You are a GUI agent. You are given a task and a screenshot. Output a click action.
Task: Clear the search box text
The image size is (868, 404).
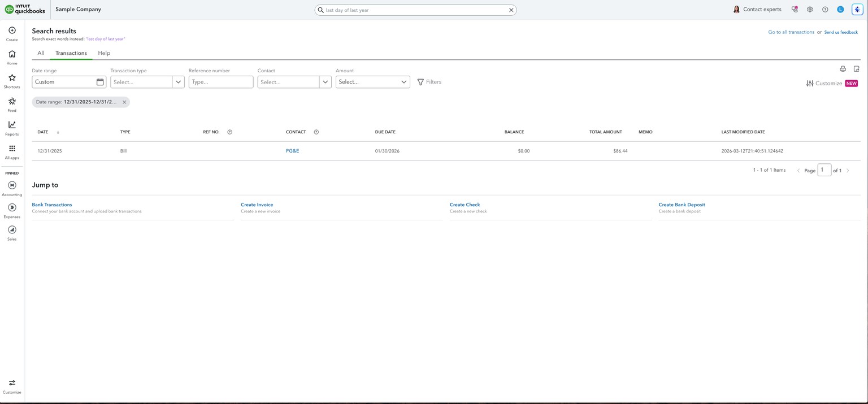click(x=511, y=10)
